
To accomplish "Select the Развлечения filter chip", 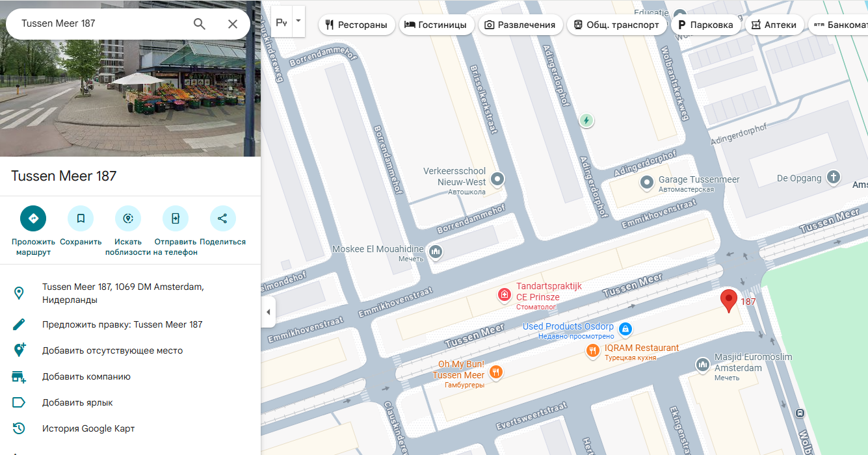I will [520, 25].
